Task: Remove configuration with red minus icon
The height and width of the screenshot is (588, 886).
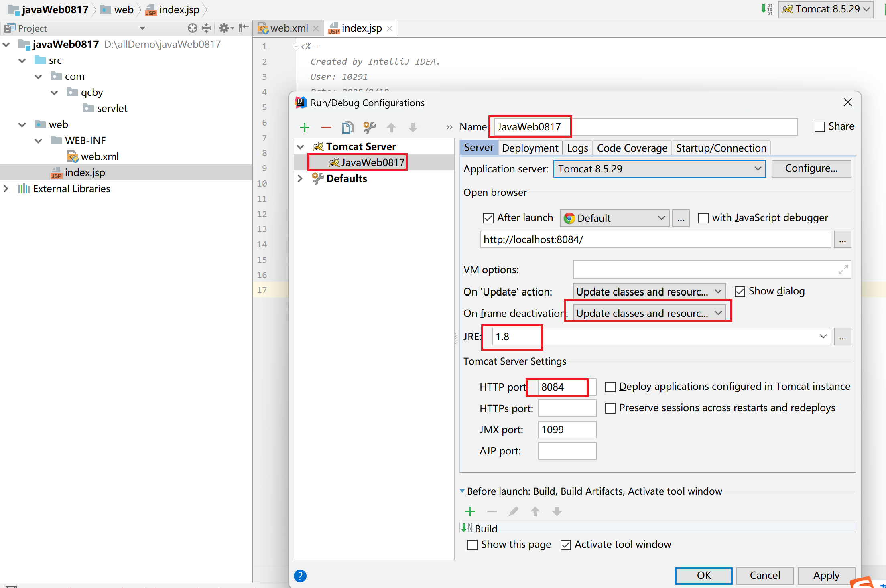Action: (x=326, y=128)
